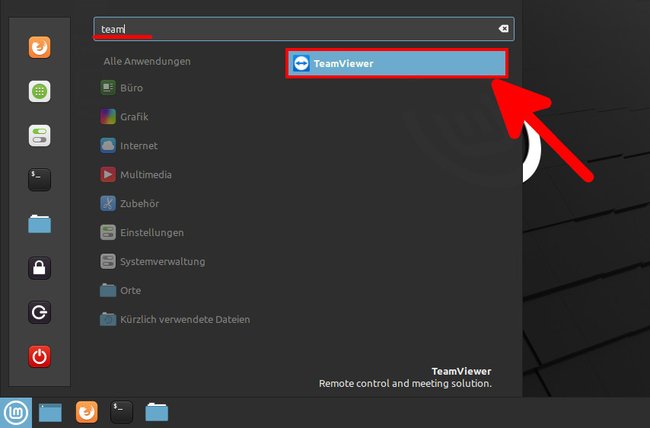The width and height of the screenshot is (650, 428).
Task: Click the play-button Multimedia icon
Action: [x=108, y=175]
